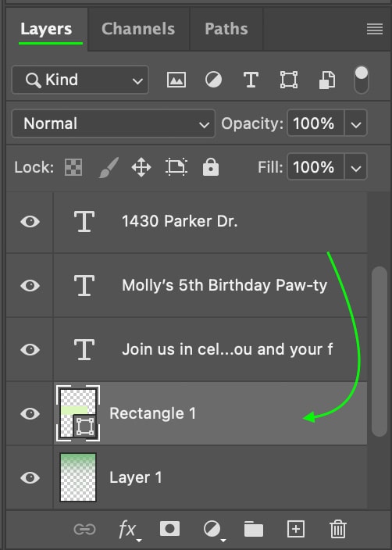Screen dimensions: 392x550
Task: Create new group folder icon
Action: tap(254, 529)
